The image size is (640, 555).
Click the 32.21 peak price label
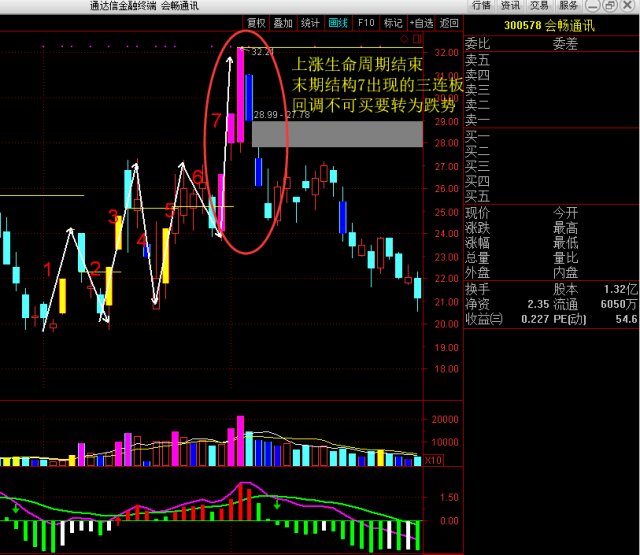pyautogui.click(x=261, y=52)
